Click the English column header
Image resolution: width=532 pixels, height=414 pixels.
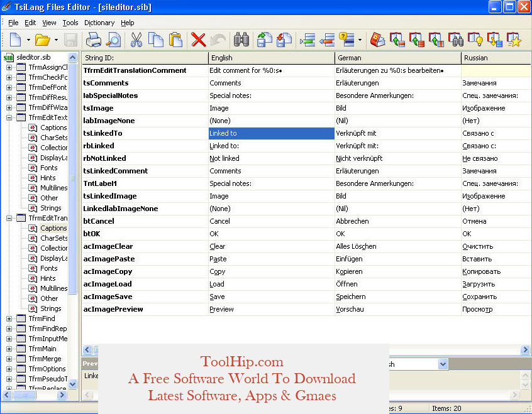coord(272,58)
